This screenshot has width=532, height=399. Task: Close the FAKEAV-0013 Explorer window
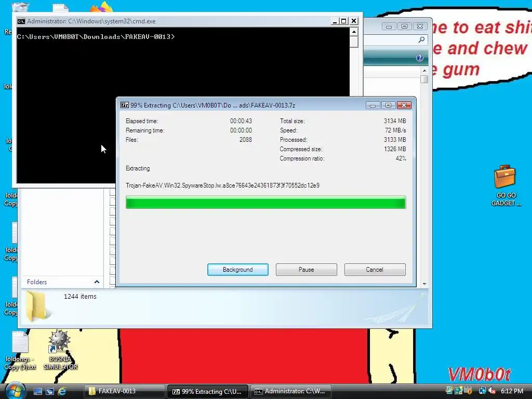pyautogui.click(x=420, y=26)
